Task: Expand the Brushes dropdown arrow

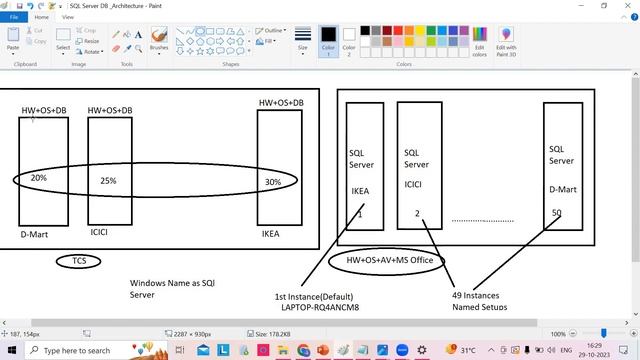Action: (159, 54)
